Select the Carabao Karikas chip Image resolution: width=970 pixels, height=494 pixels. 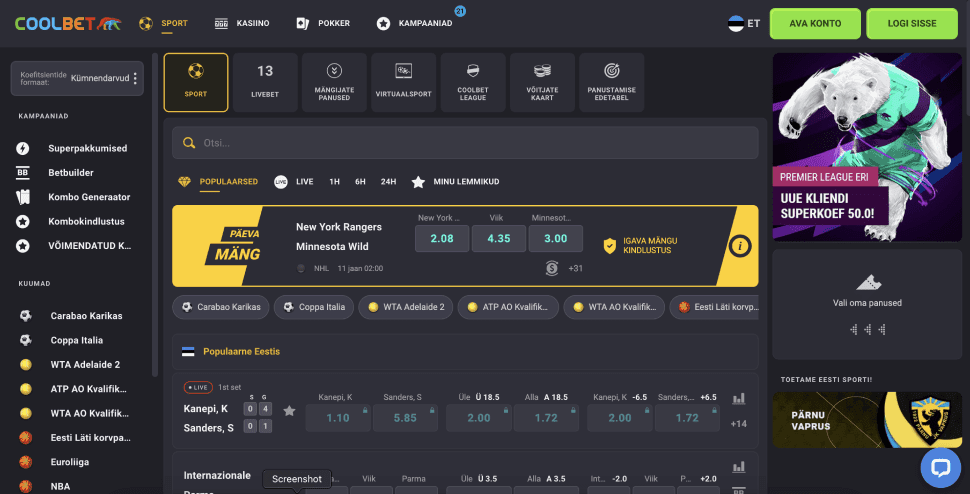tap(221, 307)
